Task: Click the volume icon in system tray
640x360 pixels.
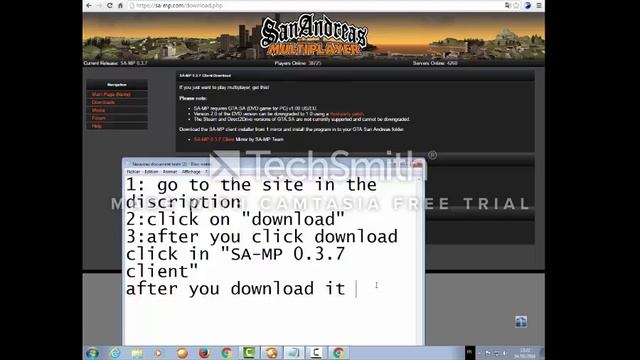Action: pyautogui.click(x=505, y=353)
